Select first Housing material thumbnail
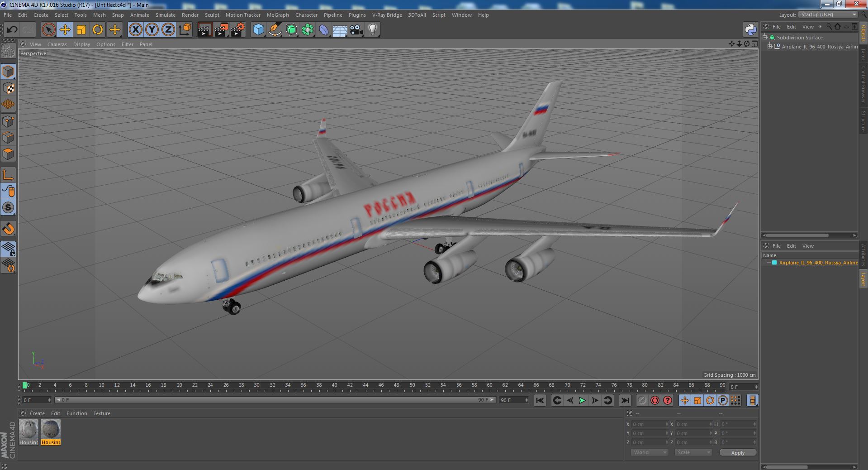868x470 pixels. (28, 432)
